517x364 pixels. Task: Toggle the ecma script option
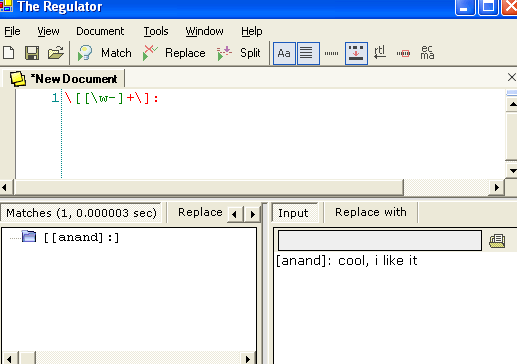click(427, 53)
